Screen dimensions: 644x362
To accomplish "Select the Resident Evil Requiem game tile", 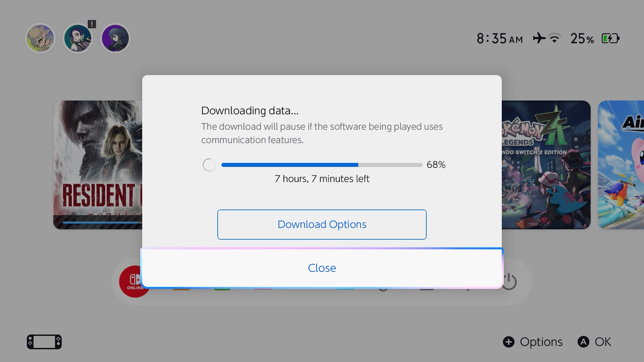I will tap(98, 164).
